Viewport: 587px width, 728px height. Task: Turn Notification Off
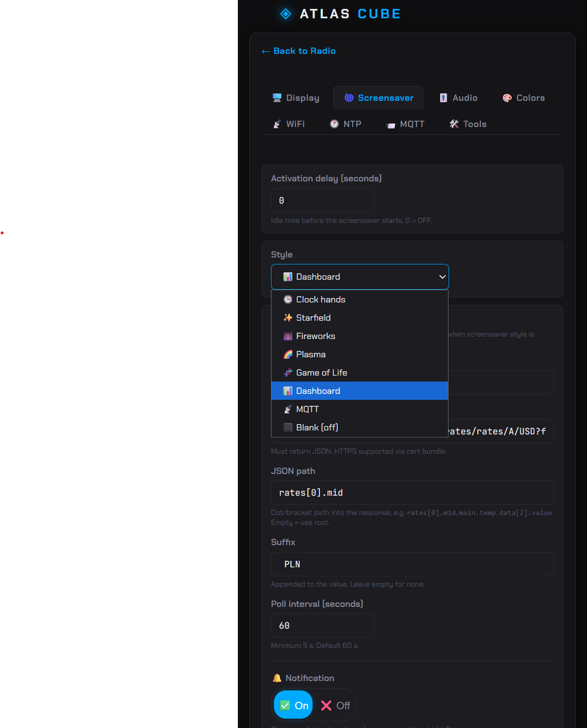pyautogui.click(x=335, y=705)
